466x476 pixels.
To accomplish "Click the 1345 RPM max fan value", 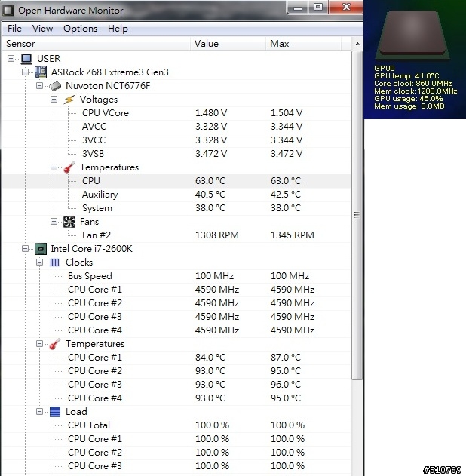I will 293,235.
